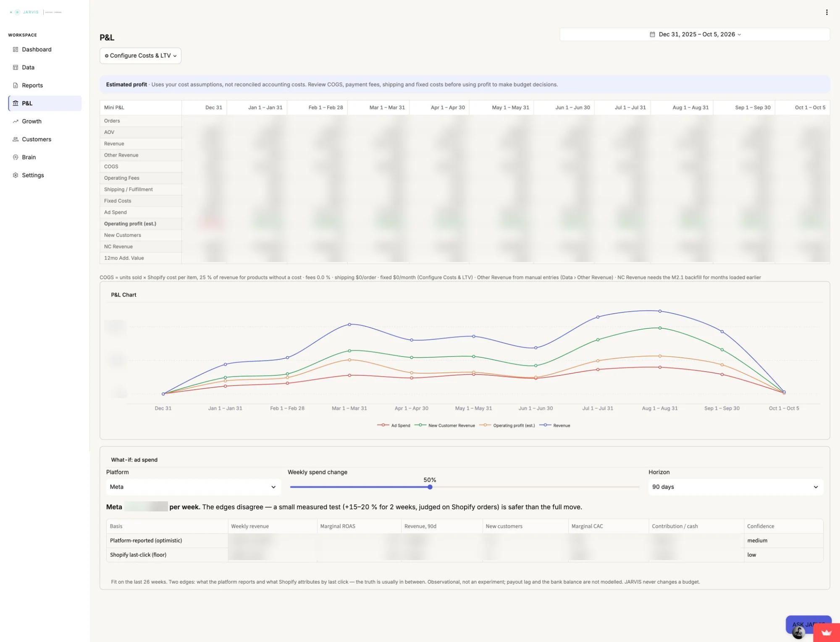Image resolution: width=840 pixels, height=642 pixels.
Task: Click the Reports document icon
Action: pyautogui.click(x=16, y=86)
